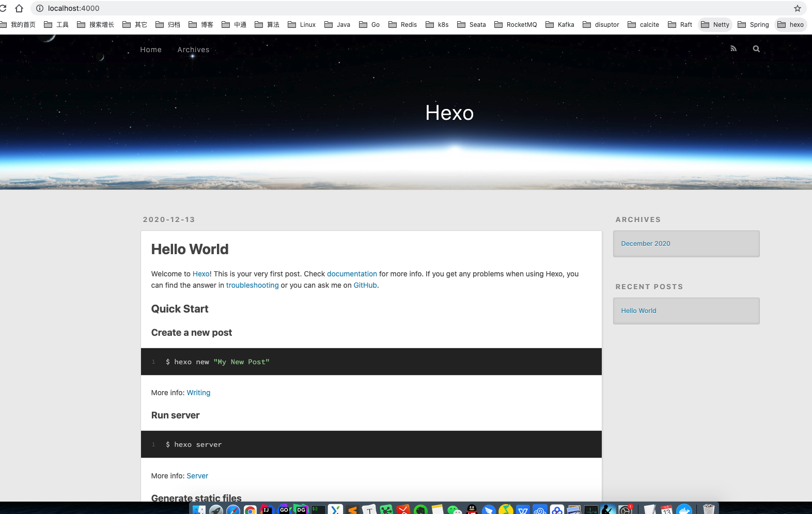Launch GoLand from the Dock

(x=284, y=509)
